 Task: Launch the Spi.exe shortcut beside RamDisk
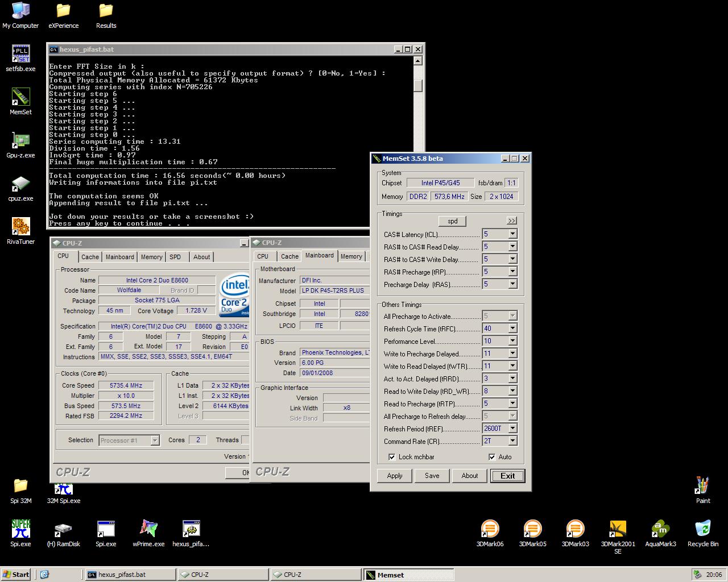coord(106,534)
